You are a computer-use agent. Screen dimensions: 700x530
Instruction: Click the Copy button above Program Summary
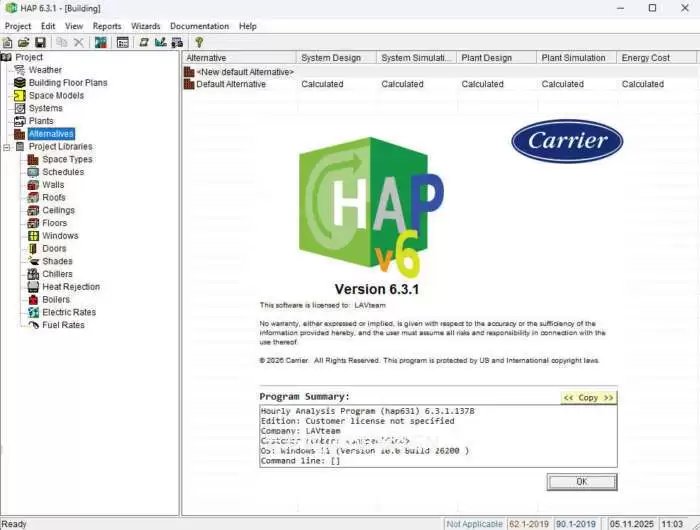tap(588, 397)
